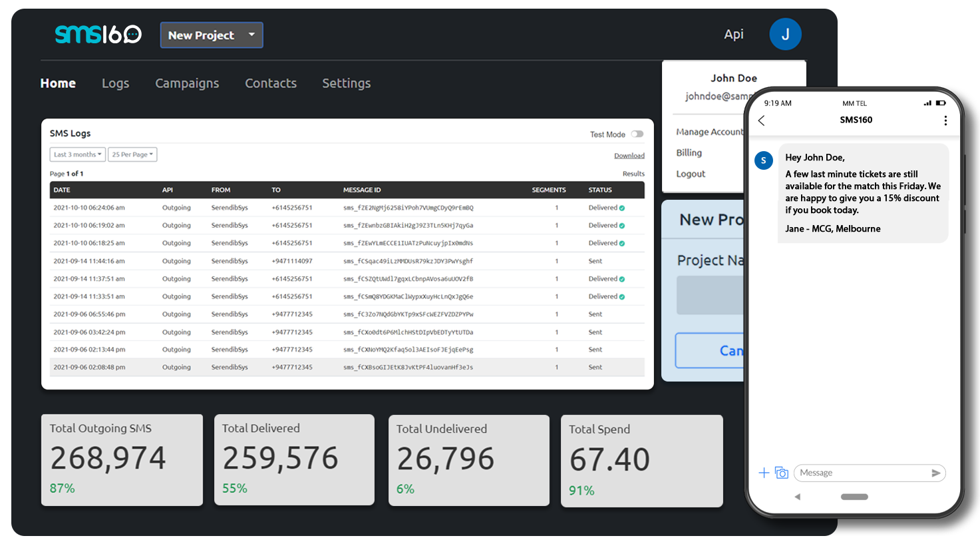Open the user avatar J menu

point(785,35)
